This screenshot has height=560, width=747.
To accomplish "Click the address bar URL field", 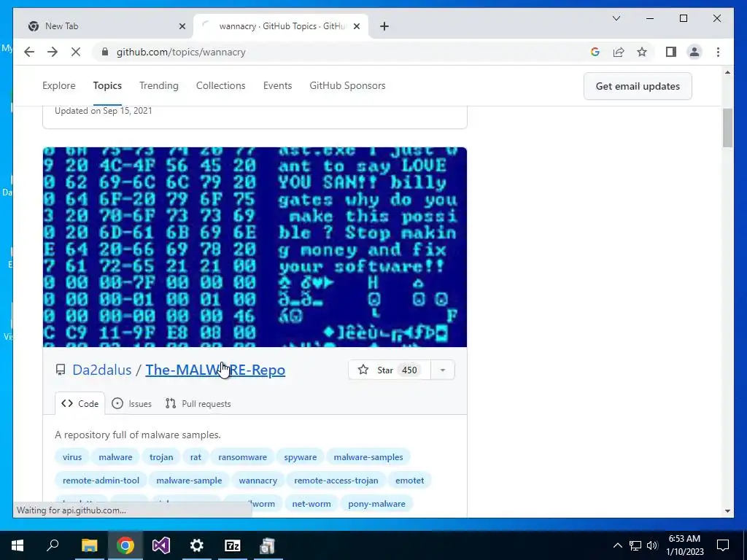I will coord(333,52).
